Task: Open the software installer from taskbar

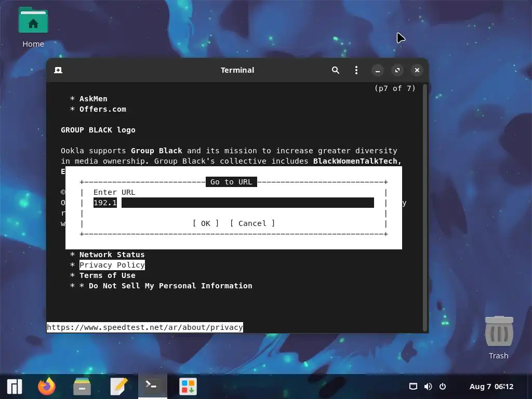Action: point(188,387)
